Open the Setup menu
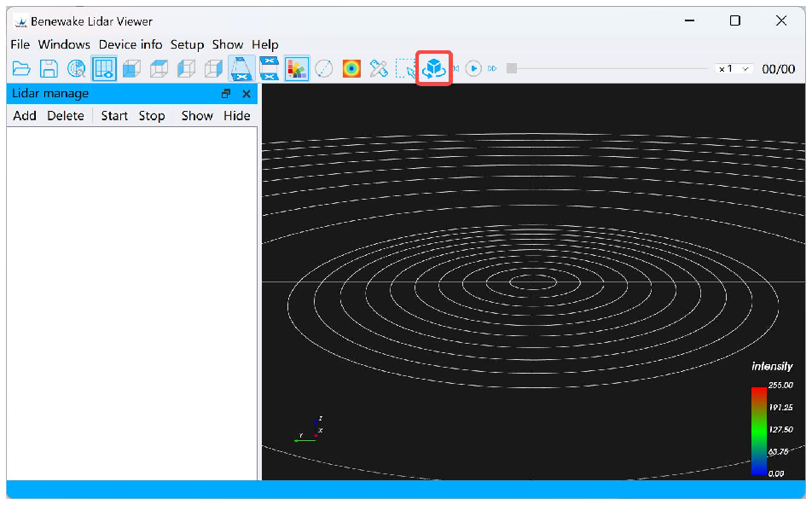This screenshot has height=505, width=812. click(187, 44)
